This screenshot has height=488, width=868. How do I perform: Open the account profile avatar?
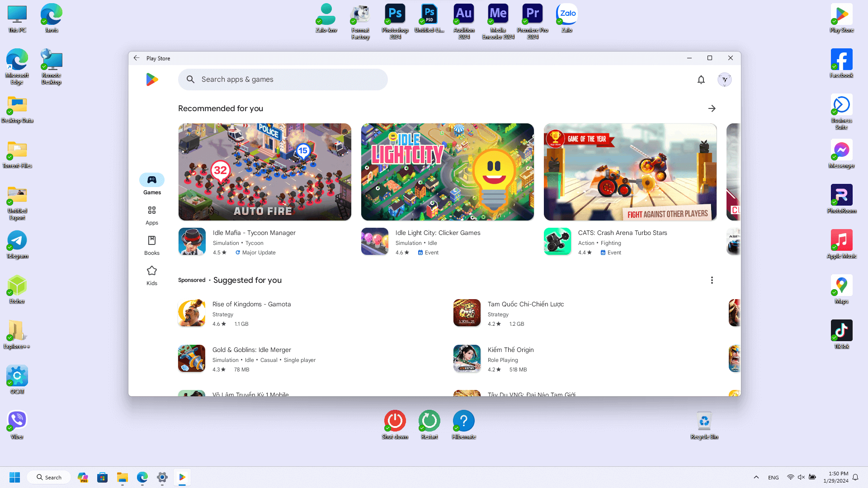pyautogui.click(x=725, y=80)
